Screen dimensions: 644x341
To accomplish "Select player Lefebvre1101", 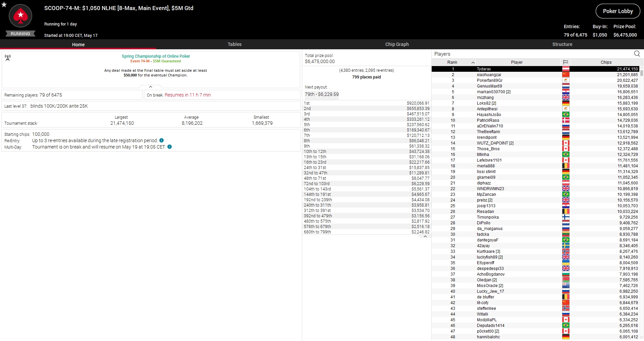I will coord(535,160).
